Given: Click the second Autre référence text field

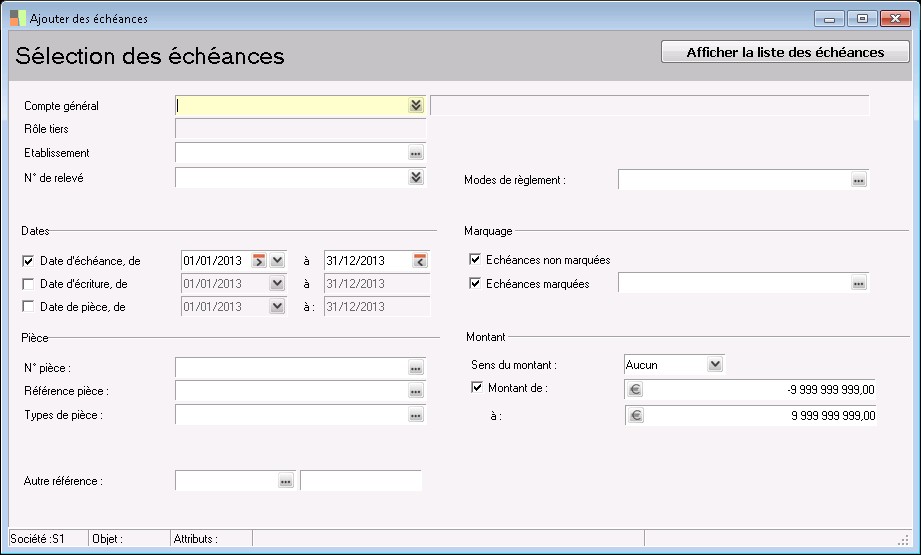Looking at the screenshot, I should (x=361, y=480).
